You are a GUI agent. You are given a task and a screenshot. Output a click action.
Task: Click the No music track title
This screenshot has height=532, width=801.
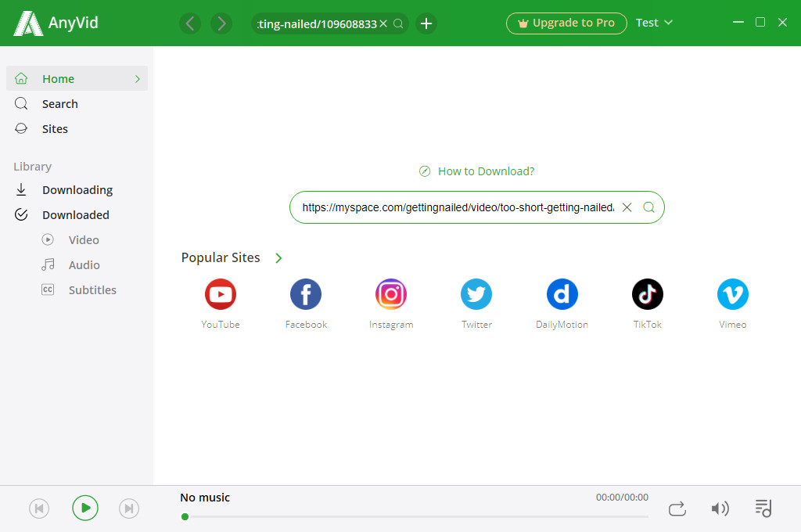click(205, 498)
